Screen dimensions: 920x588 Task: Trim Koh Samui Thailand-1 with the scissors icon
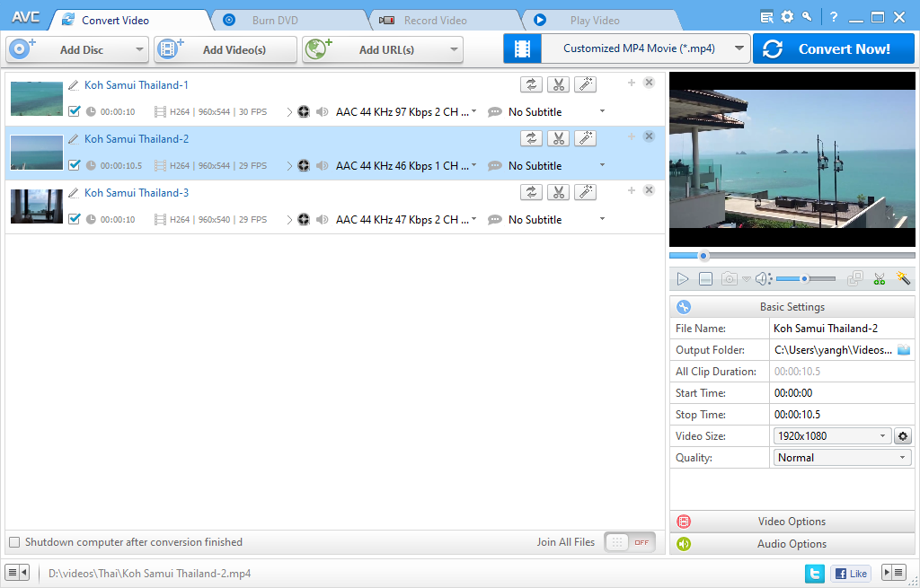[558, 83]
